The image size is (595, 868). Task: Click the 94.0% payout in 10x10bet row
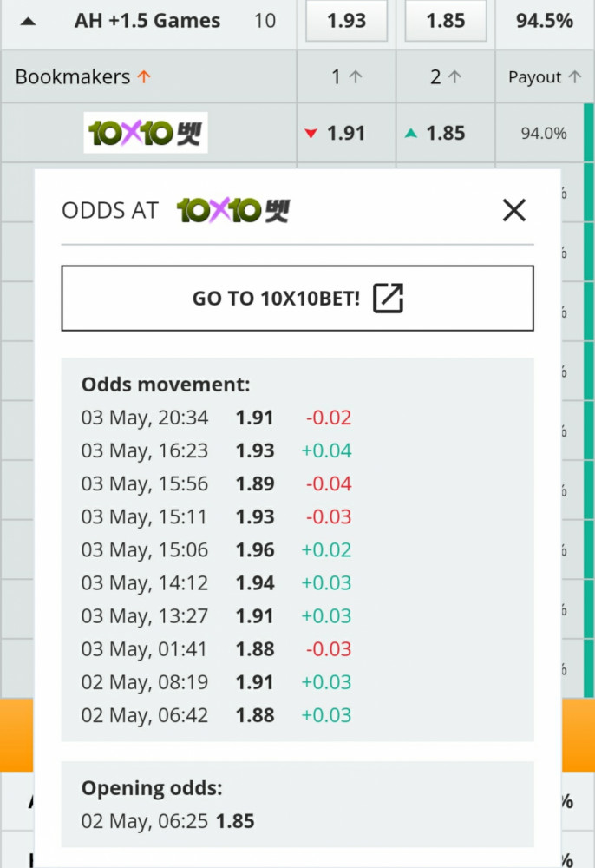click(544, 134)
